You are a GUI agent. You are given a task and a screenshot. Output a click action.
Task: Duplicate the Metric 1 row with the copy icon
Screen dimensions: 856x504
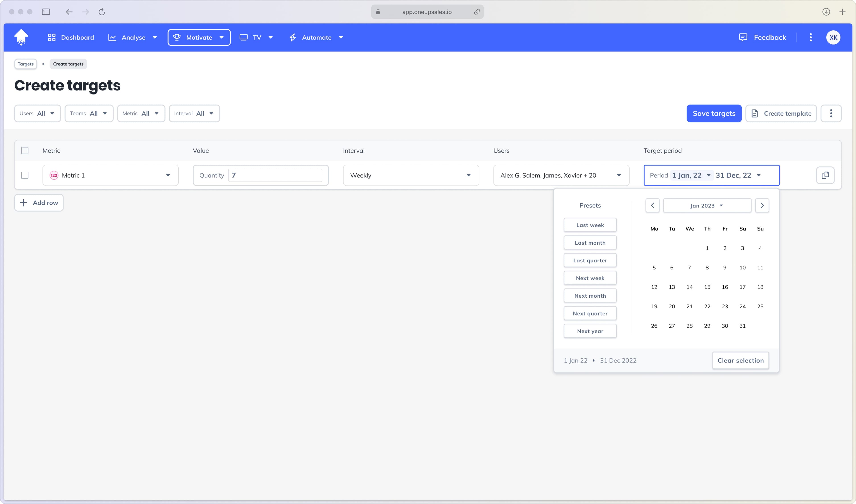click(825, 175)
